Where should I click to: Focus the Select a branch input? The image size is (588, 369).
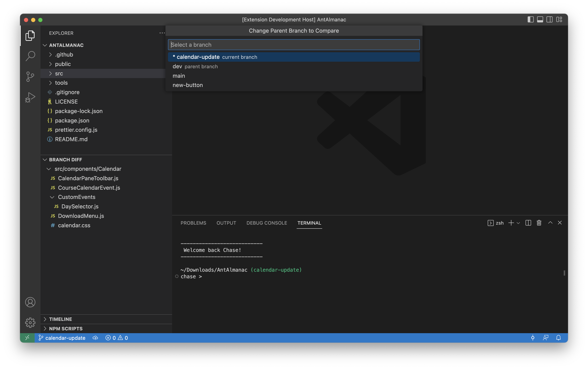(x=293, y=45)
